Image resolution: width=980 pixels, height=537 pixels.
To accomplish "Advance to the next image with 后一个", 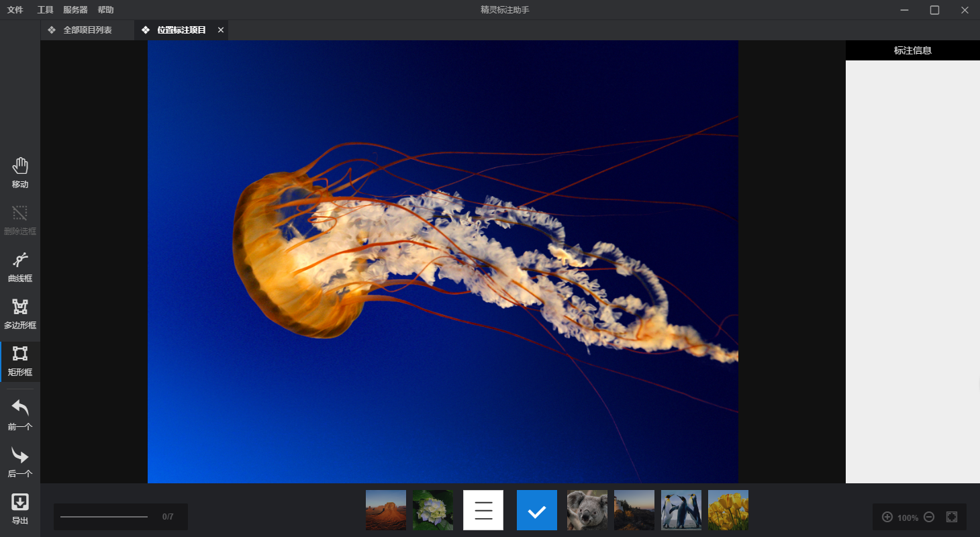I will pyautogui.click(x=20, y=462).
